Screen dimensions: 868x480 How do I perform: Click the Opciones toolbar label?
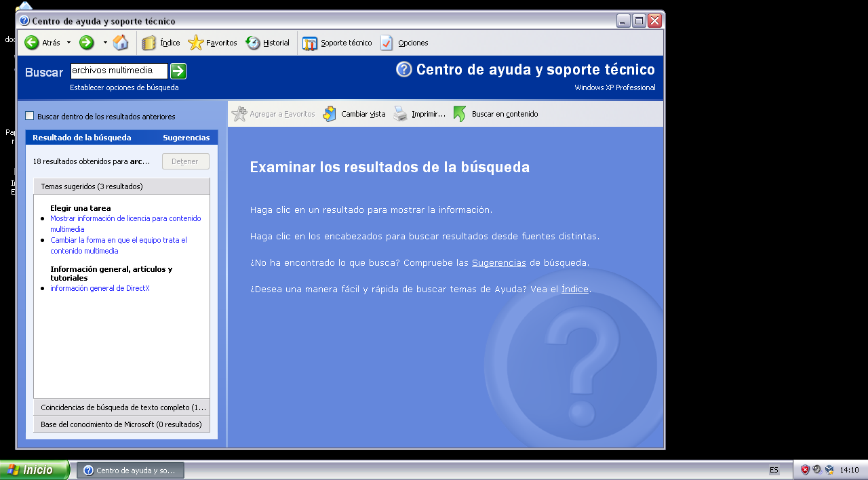coord(413,43)
